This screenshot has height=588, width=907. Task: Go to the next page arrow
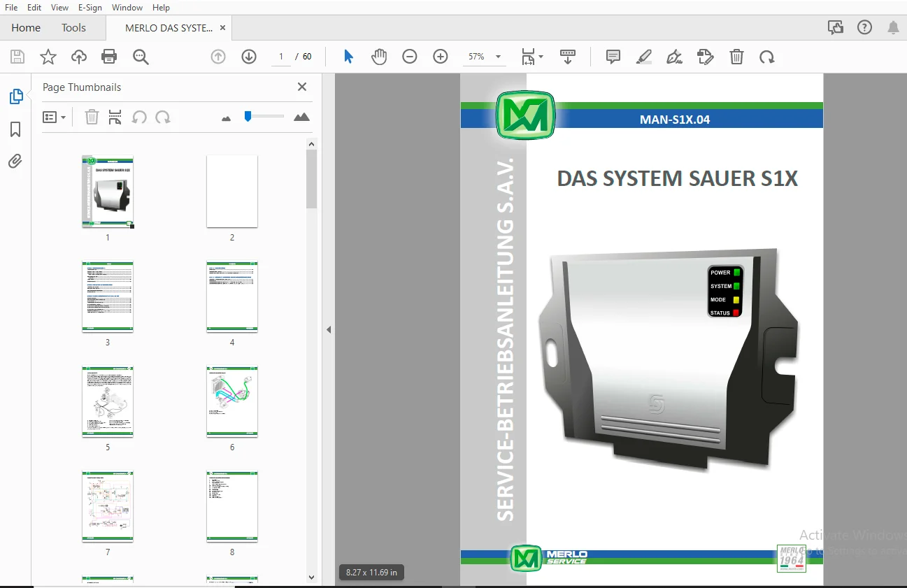point(249,57)
